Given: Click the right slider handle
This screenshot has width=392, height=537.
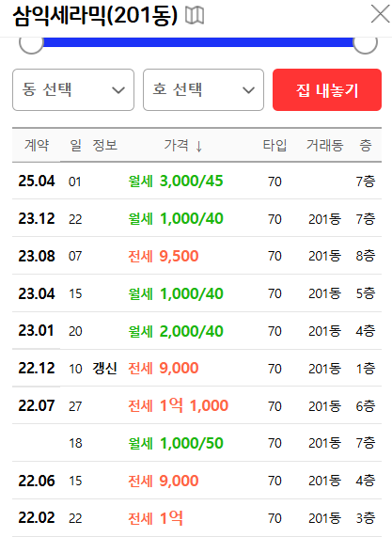Looking at the screenshot, I should [365, 43].
